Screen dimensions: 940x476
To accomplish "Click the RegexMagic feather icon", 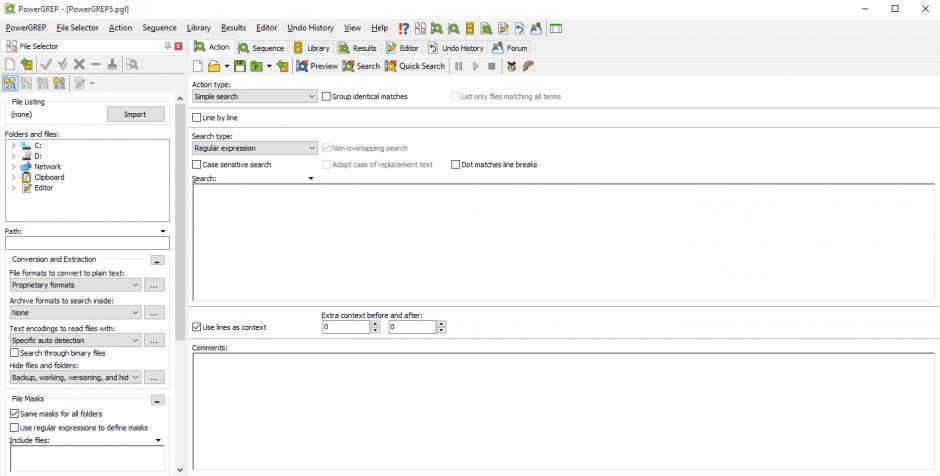I will point(528,66).
